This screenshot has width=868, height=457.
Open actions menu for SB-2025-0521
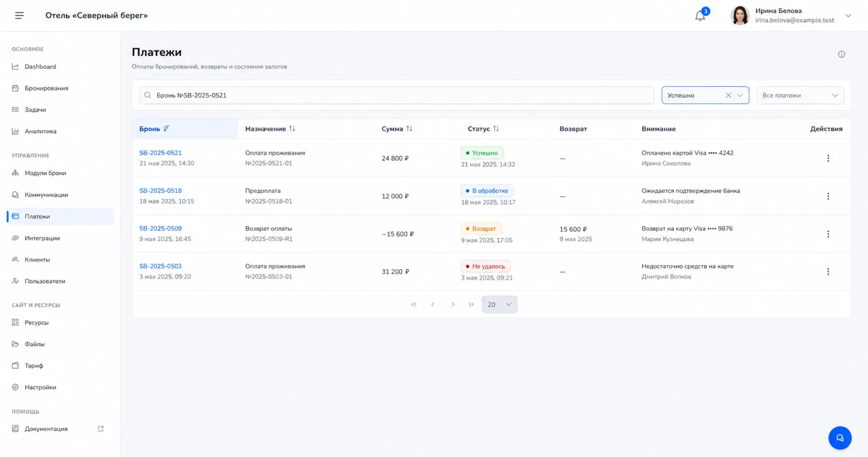click(x=828, y=158)
